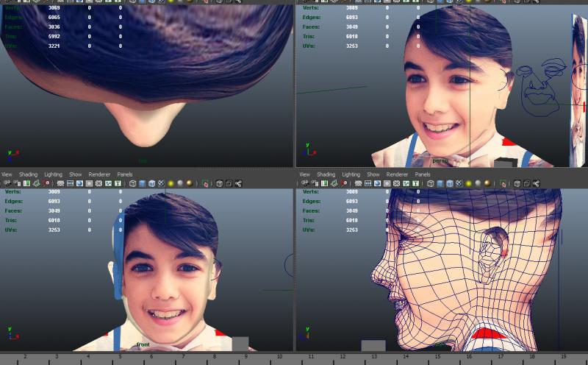Select Smooth Shade All in front view toolbar
The image size is (588, 365).
pos(142,183)
